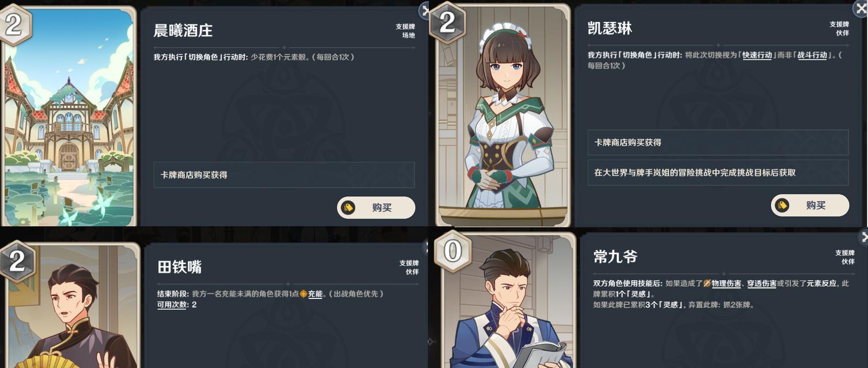
Task: Click 卡牌商店购买获得 under 晨曦酒庄
Action: click(x=284, y=175)
